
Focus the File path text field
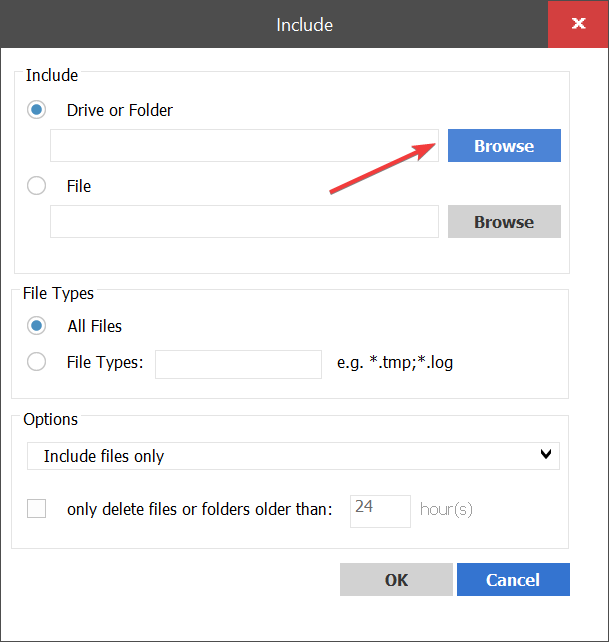[244, 222]
